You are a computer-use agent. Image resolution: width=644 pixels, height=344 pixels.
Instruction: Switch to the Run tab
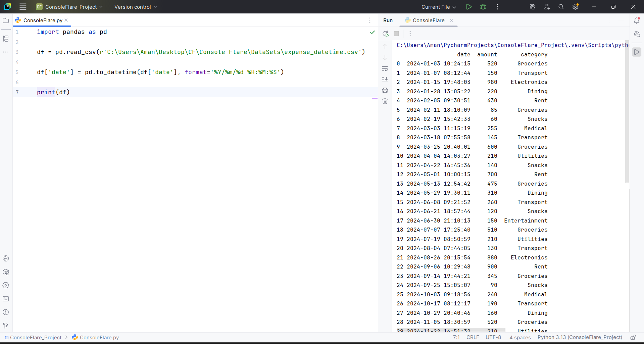click(388, 20)
